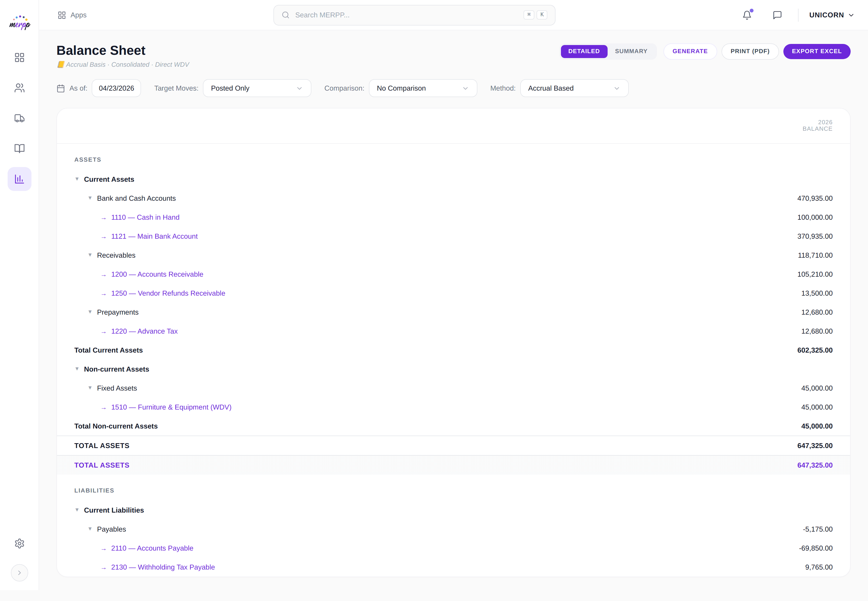Open the Accounting ledger book icon in sidebar
The width and height of the screenshot is (868, 601).
(19, 148)
